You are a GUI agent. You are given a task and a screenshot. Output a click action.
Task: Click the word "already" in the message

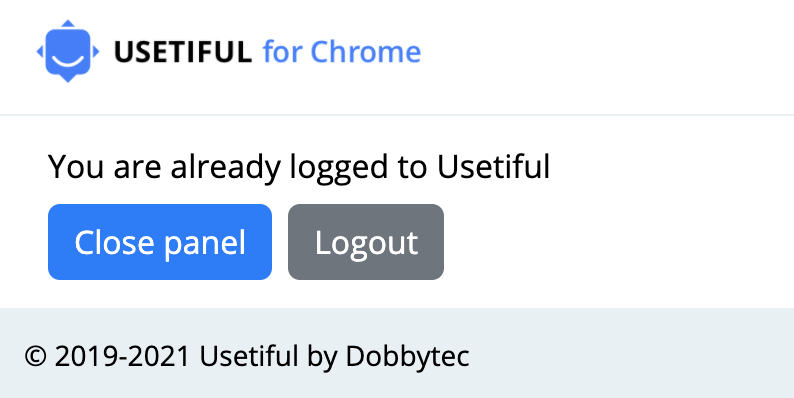(x=225, y=168)
